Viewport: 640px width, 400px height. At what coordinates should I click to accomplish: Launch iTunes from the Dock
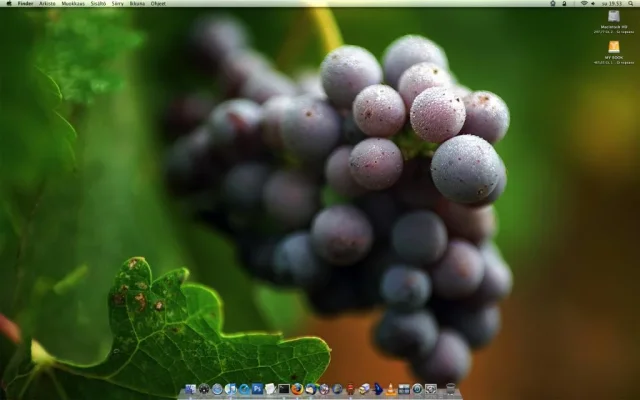coord(230,389)
